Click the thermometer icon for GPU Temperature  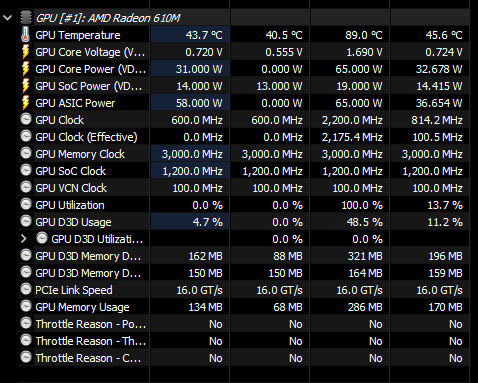coord(26,35)
